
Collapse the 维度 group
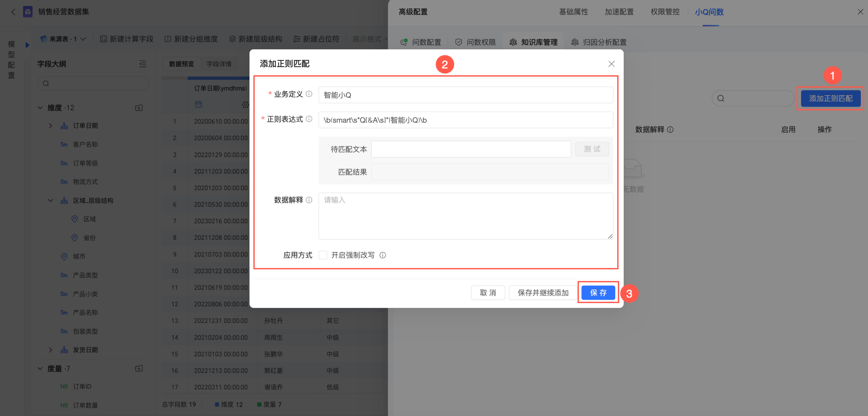coord(40,108)
